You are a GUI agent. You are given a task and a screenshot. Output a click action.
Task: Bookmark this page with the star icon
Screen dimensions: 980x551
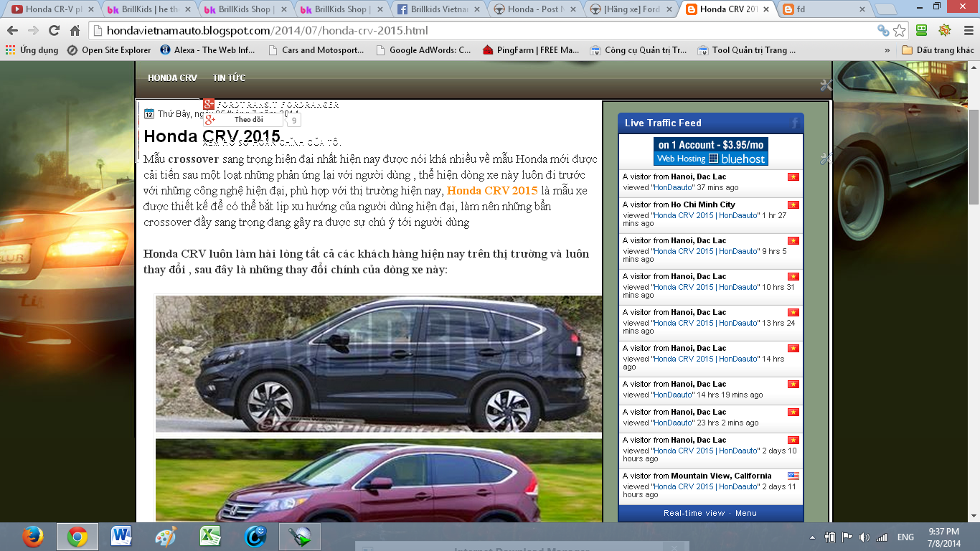tap(900, 31)
